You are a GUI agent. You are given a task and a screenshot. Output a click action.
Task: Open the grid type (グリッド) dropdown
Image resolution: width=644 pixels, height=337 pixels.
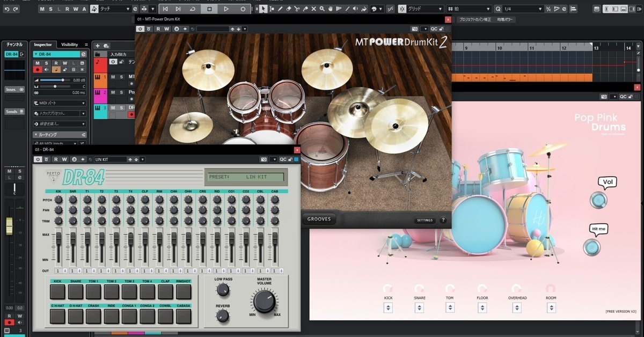point(440,9)
